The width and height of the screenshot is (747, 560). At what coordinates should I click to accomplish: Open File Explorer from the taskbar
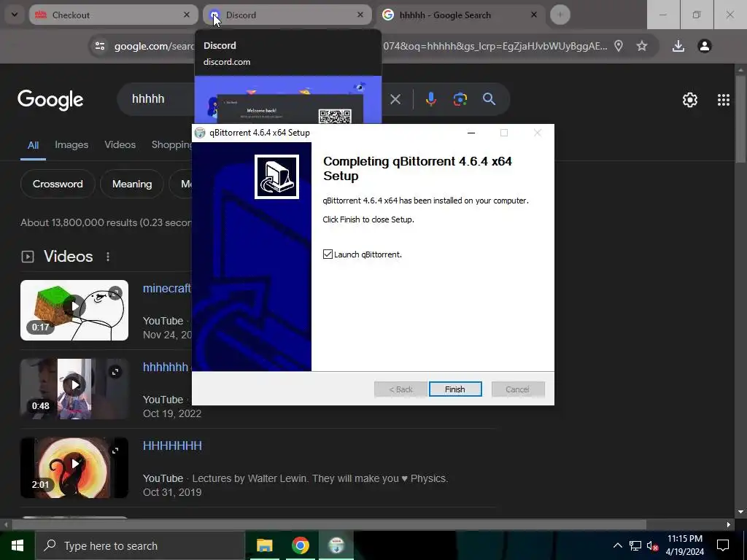[264, 545]
